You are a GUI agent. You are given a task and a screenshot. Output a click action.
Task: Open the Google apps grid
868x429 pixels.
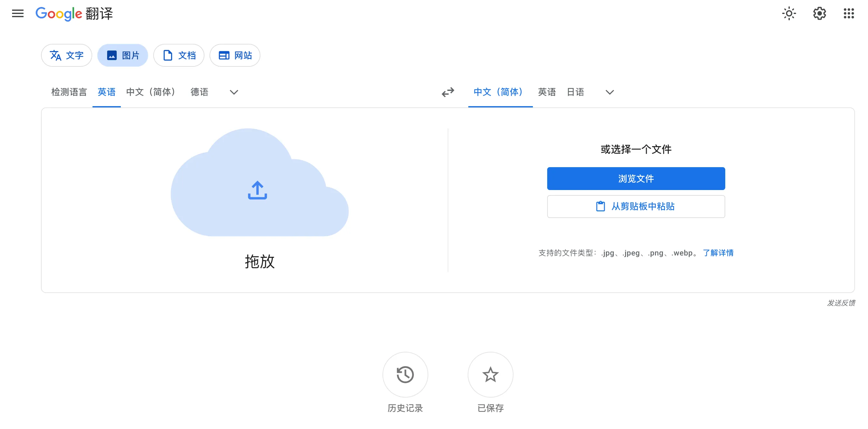pos(849,13)
